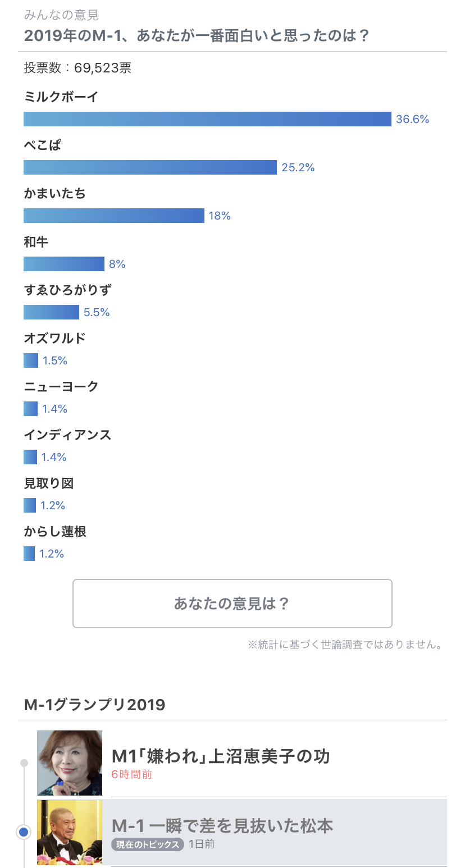This screenshot has height=868, width=465.
Task: Click the オズワルド option label
Action: tap(55, 339)
